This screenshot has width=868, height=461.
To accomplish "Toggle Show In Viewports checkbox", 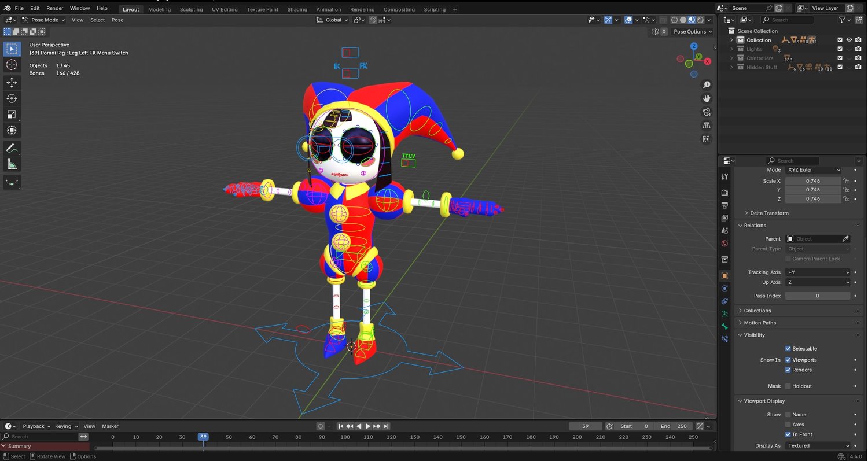I will coord(788,360).
